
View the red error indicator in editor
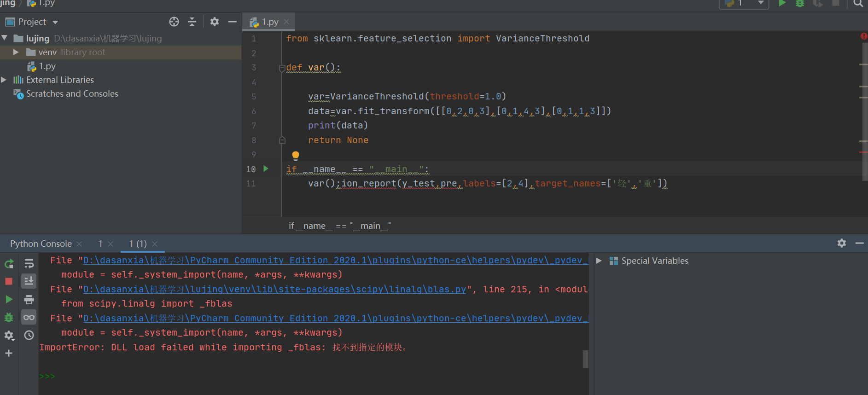[863, 36]
